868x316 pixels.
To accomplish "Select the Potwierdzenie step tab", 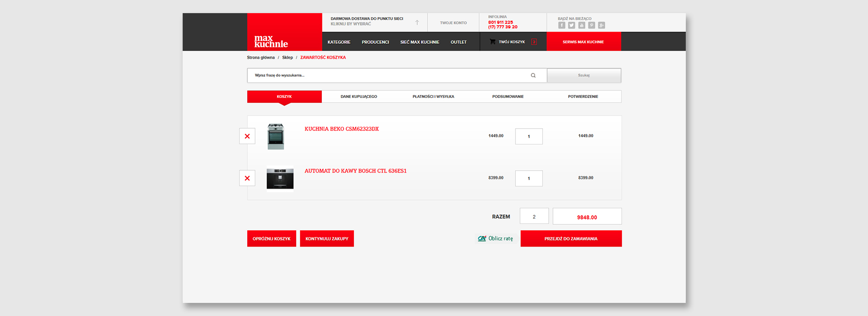I will point(583,97).
